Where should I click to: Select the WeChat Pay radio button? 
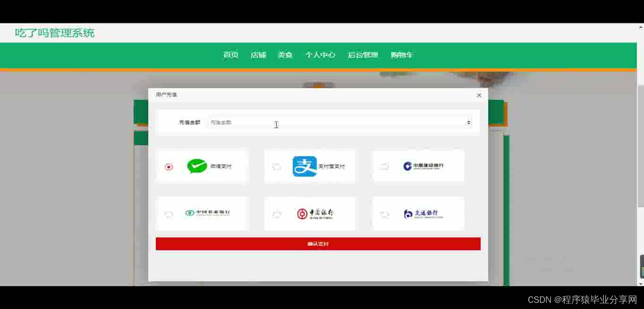(x=169, y=167)
